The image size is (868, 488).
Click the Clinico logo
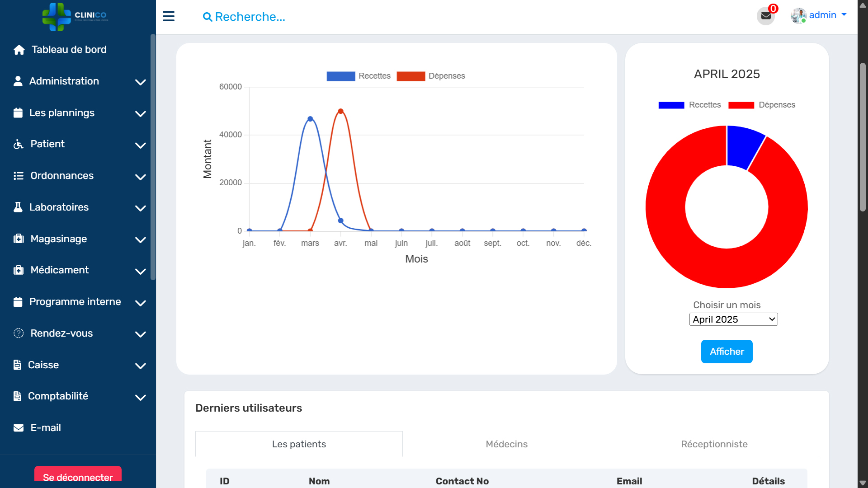pos(75,16)
